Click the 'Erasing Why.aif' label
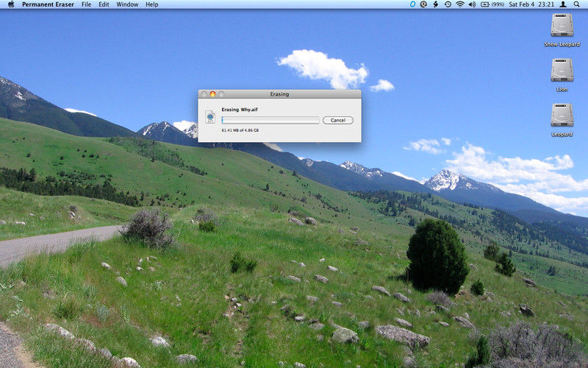 click(240, 110)
